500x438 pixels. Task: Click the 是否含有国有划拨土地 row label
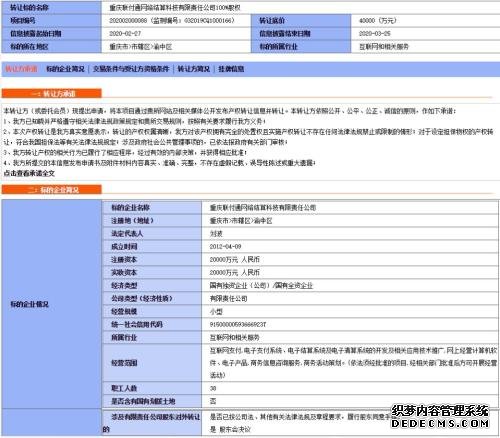pos(152,401)
